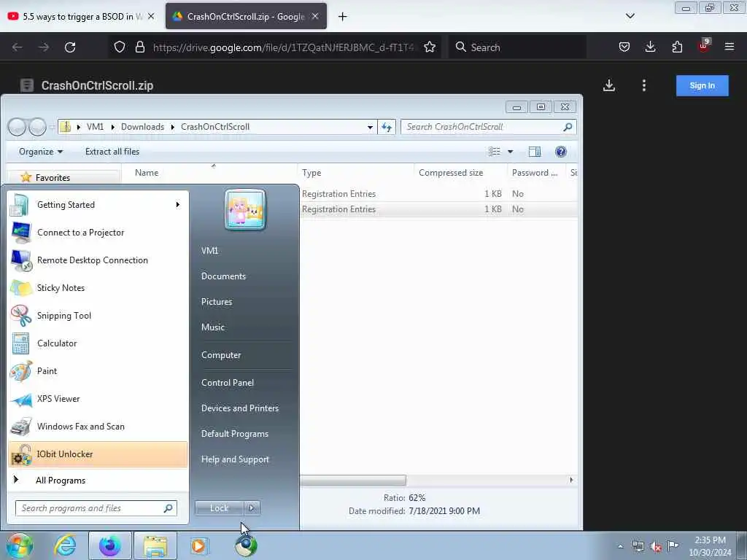Bookmark page with star icon
This screenshot has width=747, height=560.
tap(430, 47)
